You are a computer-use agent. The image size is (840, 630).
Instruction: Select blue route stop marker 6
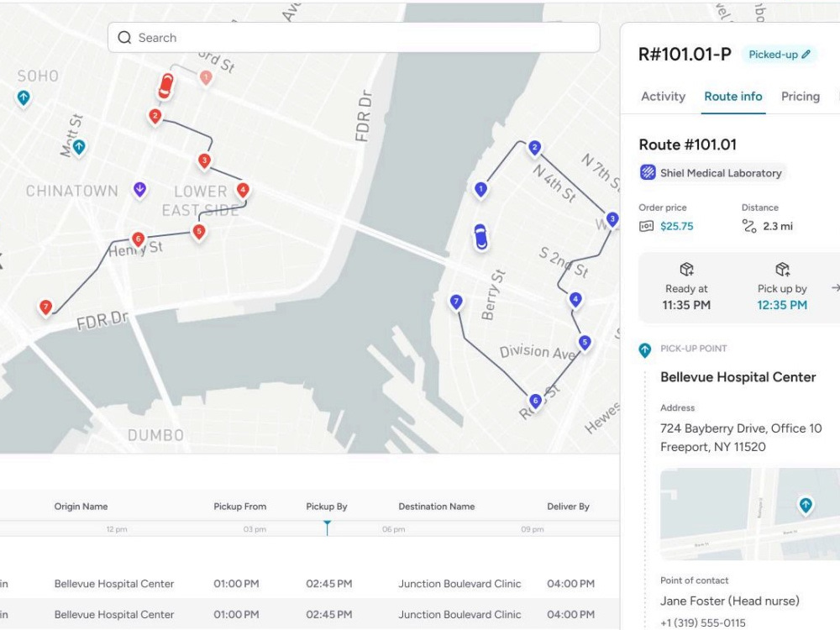point(534,401)
